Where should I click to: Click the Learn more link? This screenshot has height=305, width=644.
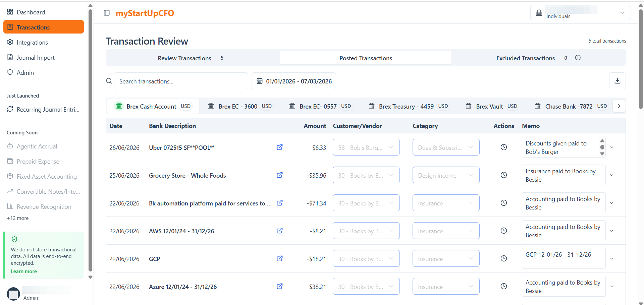(24, 271)
